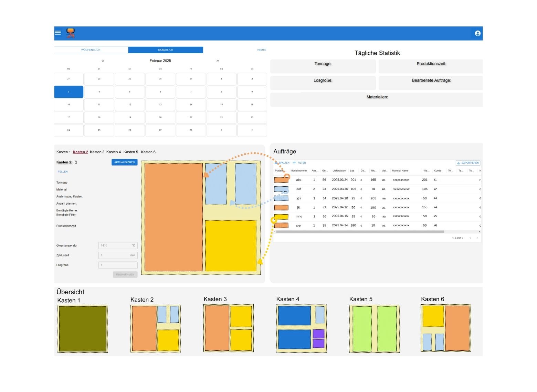The width and height of the screenshot is (537, 392).
Task: Open the Filter panel for orders
Action: pyautogui.click(x=299, y=163)
